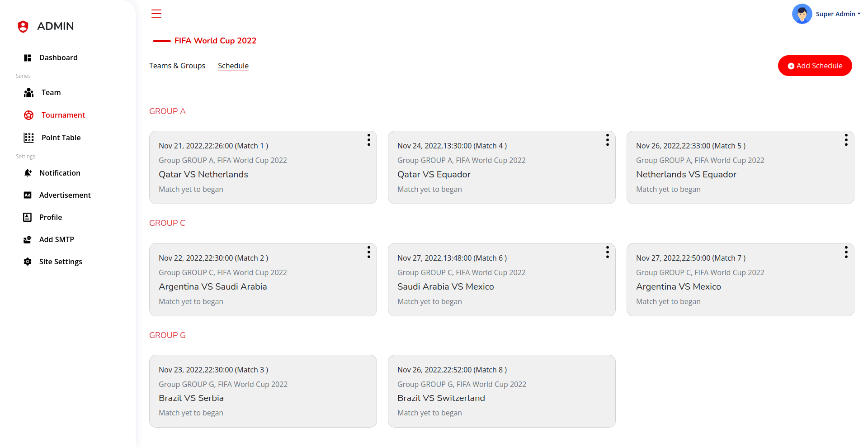Viewport: 868px width, 448px height.
Task: Click the Nov 27, 2022 Match 7 date
Action: (x=691, y=258)
